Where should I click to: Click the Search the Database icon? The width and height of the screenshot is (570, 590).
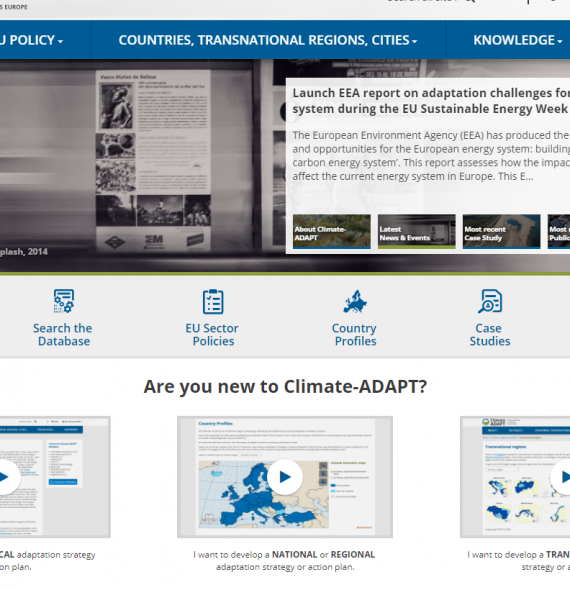64,301
